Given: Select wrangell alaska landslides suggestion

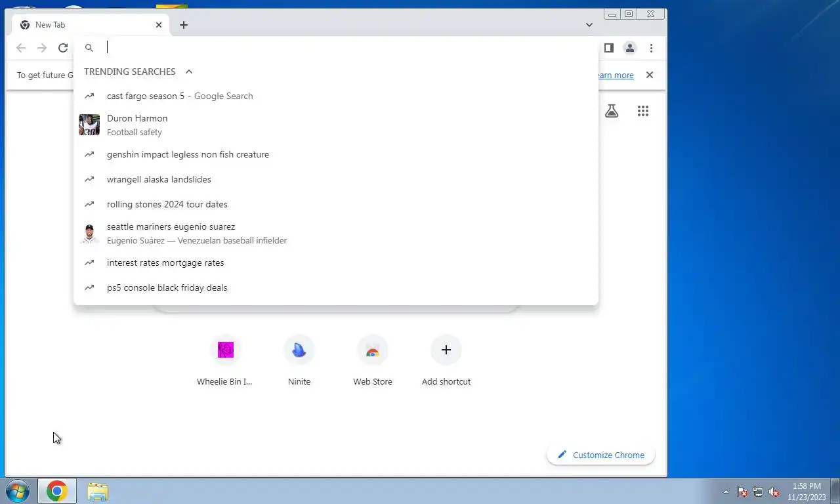Looking at the screenshot, I should pyautogui.click(x=336, y=179).
